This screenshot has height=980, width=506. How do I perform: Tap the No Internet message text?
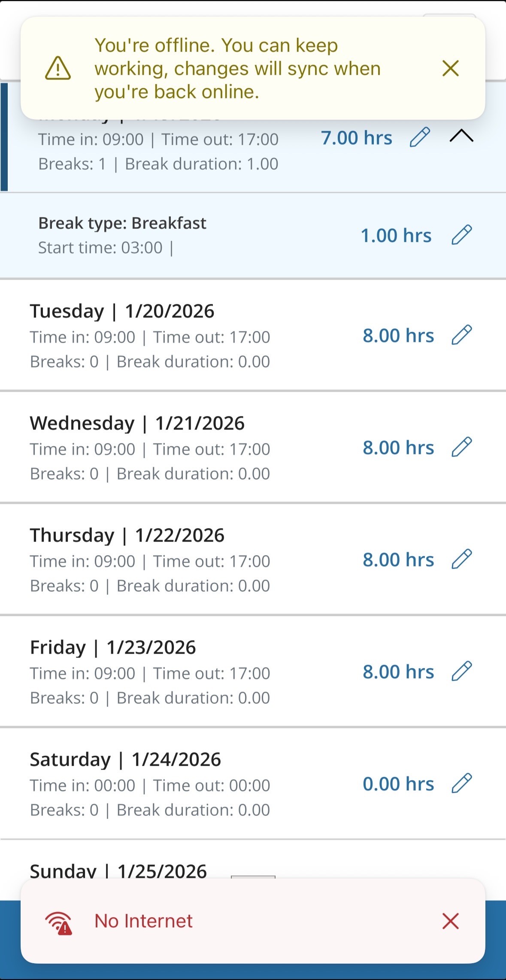coord(143,921)
